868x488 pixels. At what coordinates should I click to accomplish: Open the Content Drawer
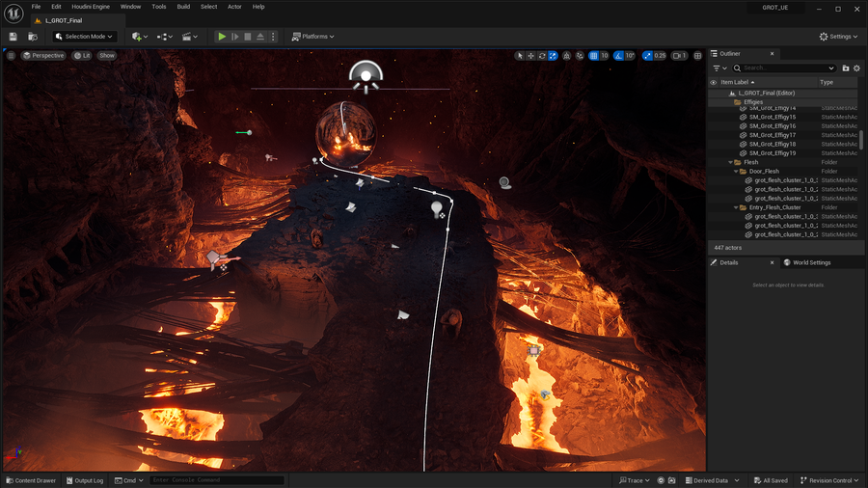click(x=31, y=480)
